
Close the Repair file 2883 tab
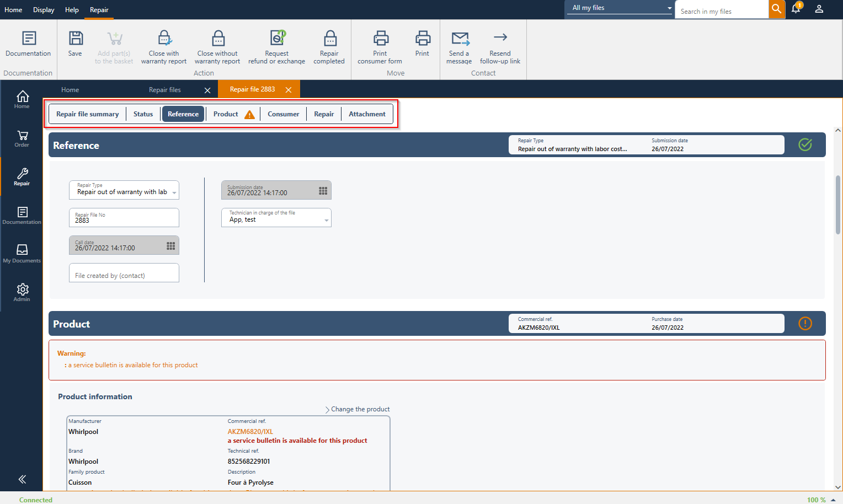pos(289,90)
